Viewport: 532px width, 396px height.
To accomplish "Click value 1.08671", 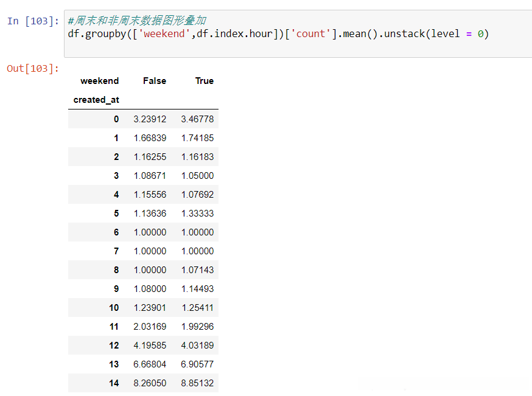I will (x=150, y=176).
